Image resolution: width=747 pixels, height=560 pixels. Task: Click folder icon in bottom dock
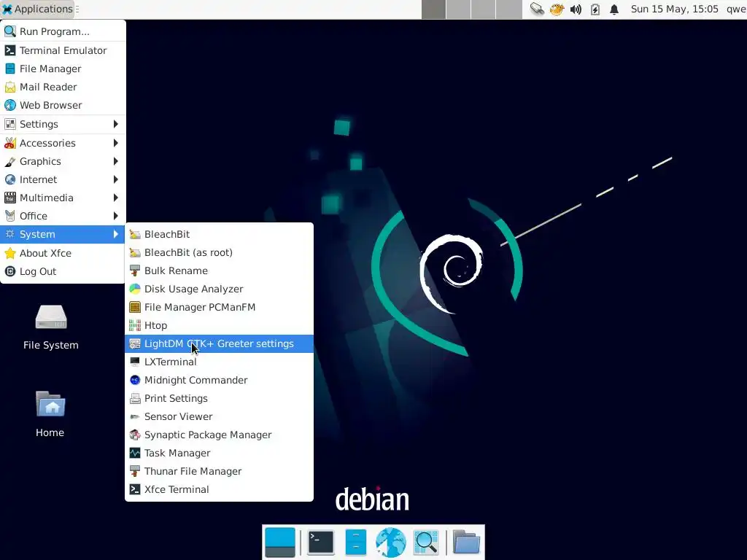[x=466, y=542]
